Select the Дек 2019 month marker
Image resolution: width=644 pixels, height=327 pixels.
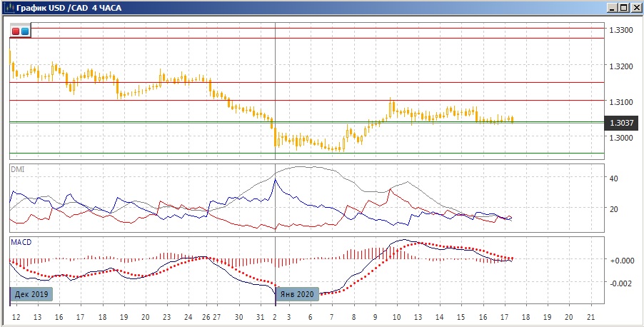(x=31, y=294)
